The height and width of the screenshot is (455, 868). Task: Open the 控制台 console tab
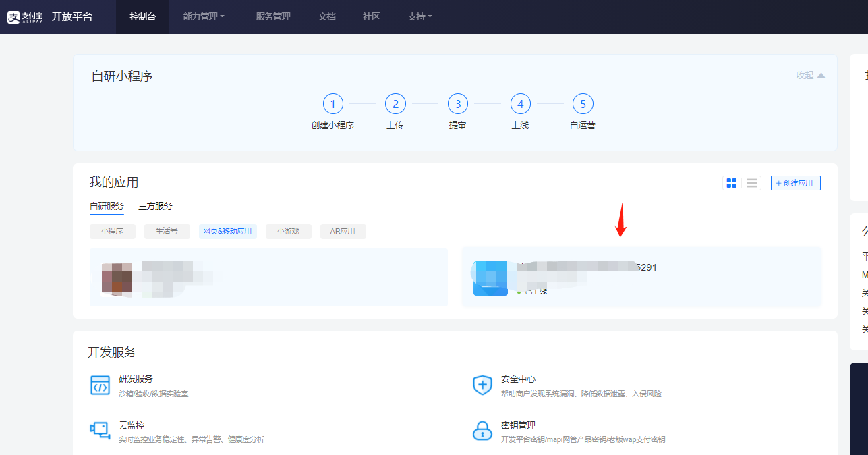[x=143, y=17]
